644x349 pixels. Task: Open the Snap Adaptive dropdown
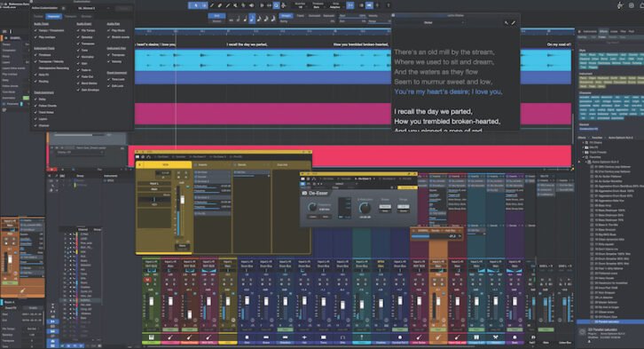point(336,5)
